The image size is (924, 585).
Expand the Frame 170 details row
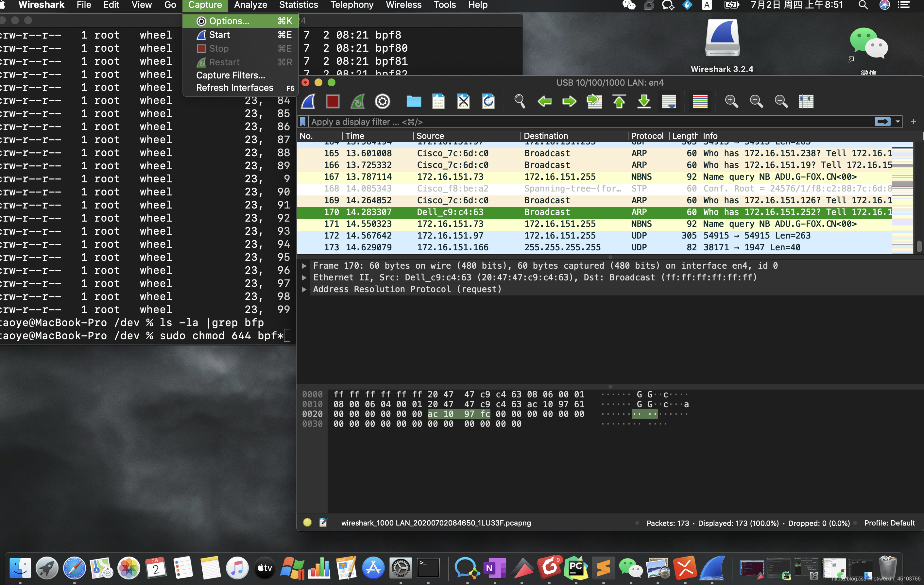point(304,265)
